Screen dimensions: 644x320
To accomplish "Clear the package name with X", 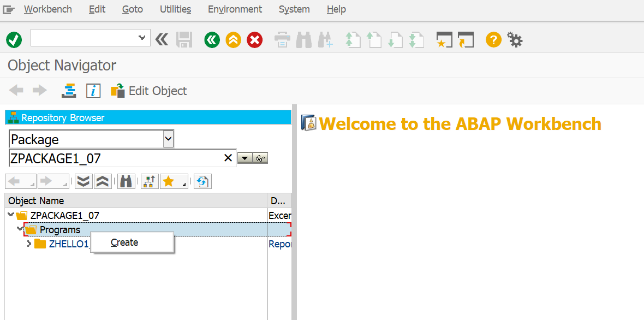I will [228, 158].
